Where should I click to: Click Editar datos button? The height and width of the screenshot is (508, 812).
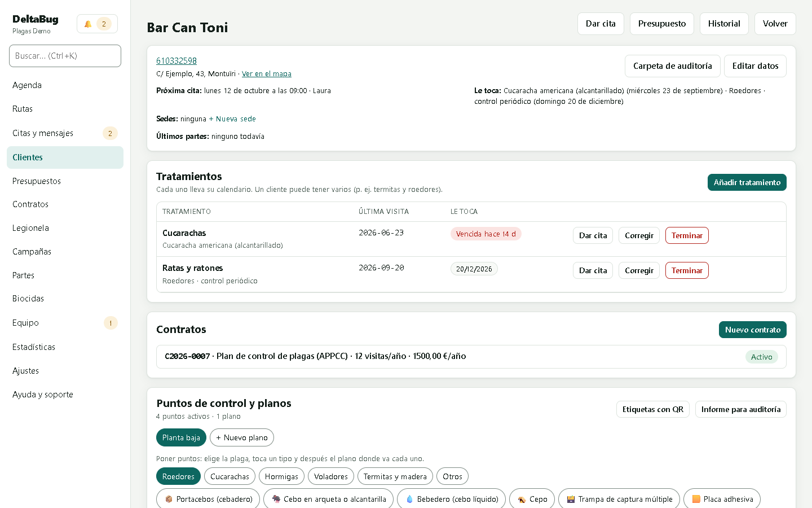[x=756, y=66]
